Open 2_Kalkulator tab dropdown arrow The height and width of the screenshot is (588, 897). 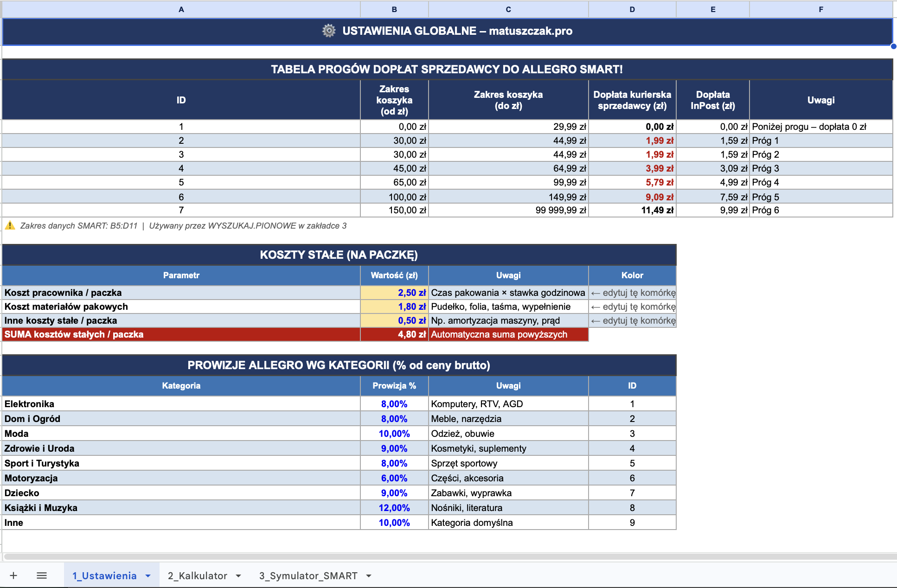238,576
